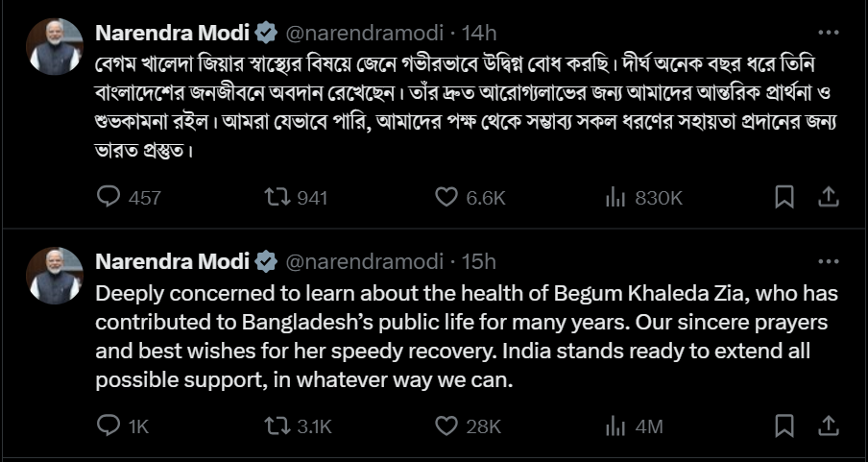Repost the Bengali tweet with 941 reposts

[276, 197]
